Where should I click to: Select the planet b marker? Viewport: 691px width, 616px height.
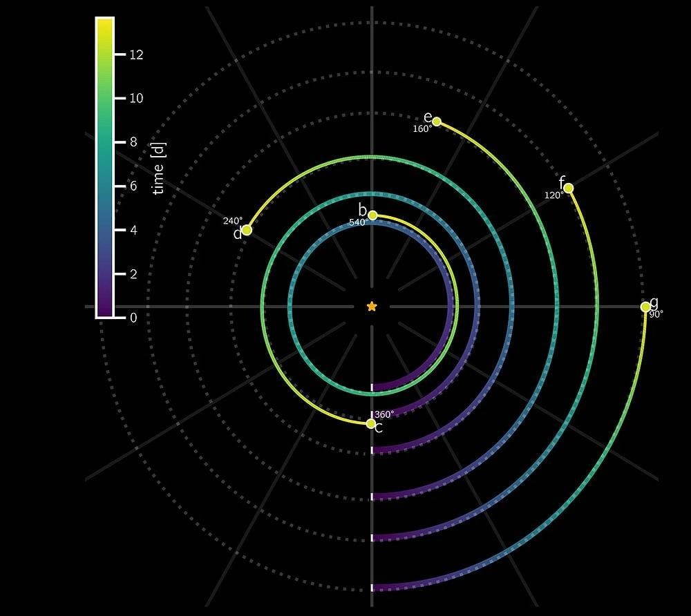(371, 215)
